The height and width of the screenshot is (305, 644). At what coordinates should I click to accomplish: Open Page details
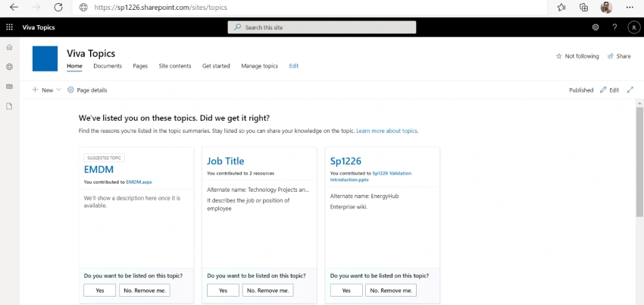(87, 90)
